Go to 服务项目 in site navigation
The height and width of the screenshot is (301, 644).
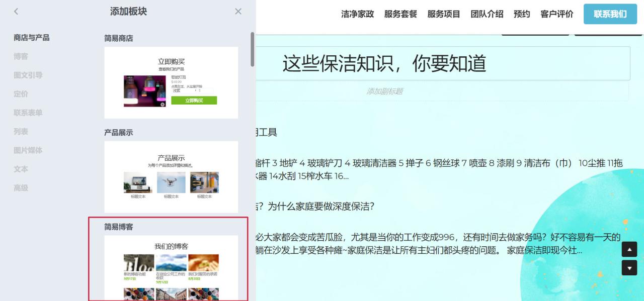tap(444, 14)
